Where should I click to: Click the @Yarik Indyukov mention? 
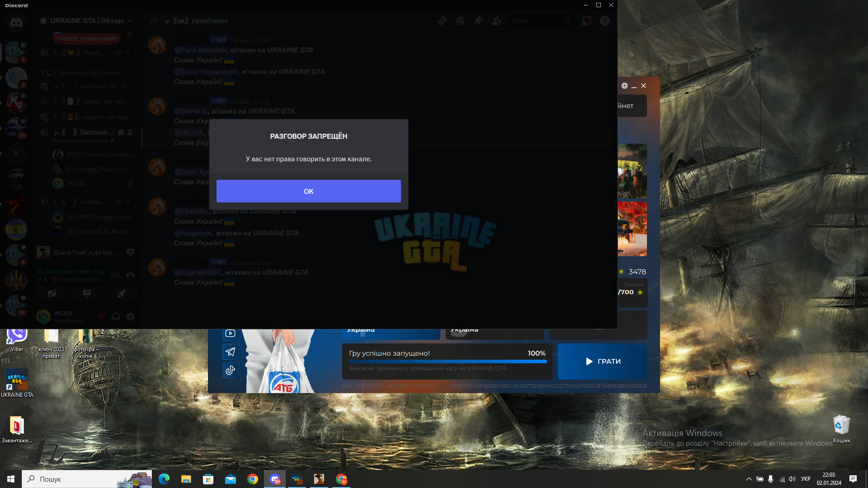(200, 50)
